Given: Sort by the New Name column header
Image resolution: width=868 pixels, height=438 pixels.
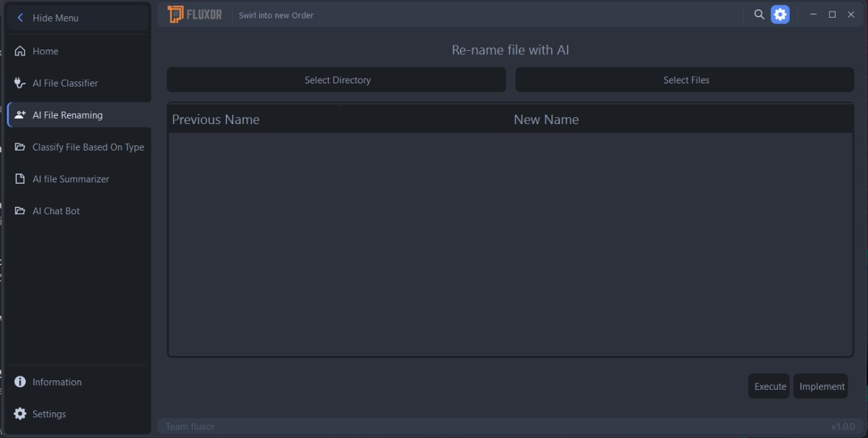Looking at the screenshot, I should click(546, 119).
